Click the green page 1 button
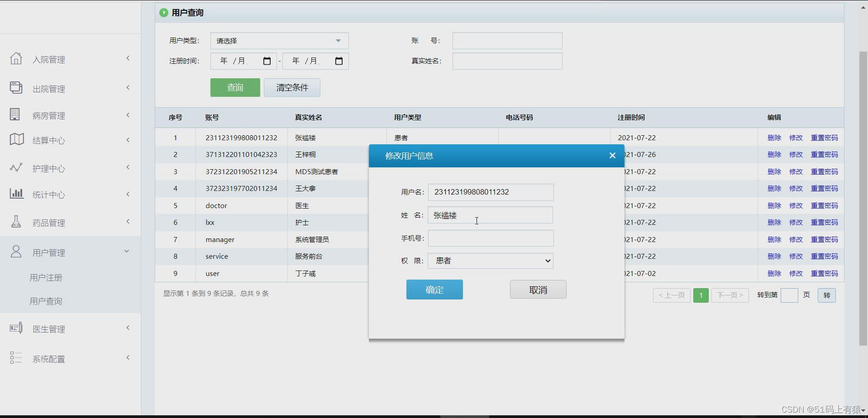868x418 pixels. (701, 295)
